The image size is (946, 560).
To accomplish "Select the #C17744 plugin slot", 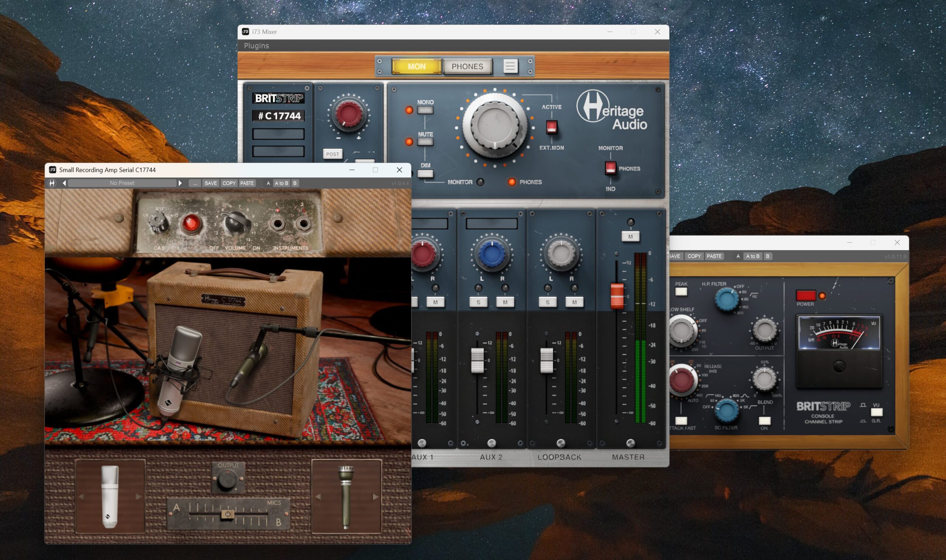I will pyautogui.click(x=279, y=116).
